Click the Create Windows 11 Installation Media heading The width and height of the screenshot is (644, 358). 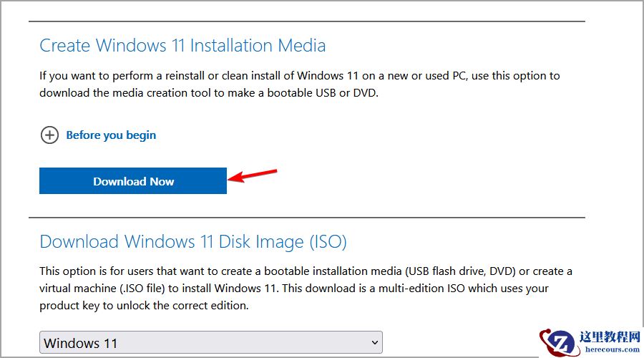182,45
